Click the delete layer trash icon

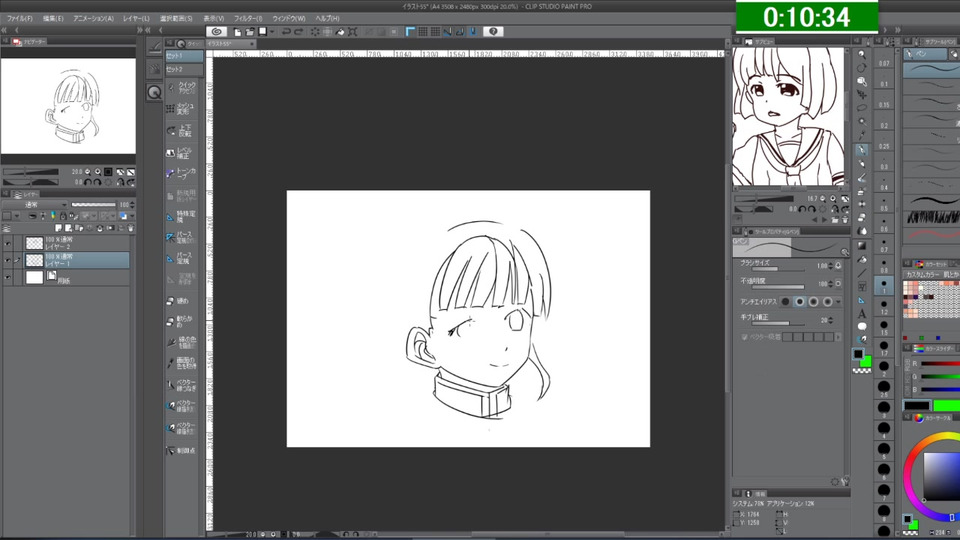coord(130,228)
